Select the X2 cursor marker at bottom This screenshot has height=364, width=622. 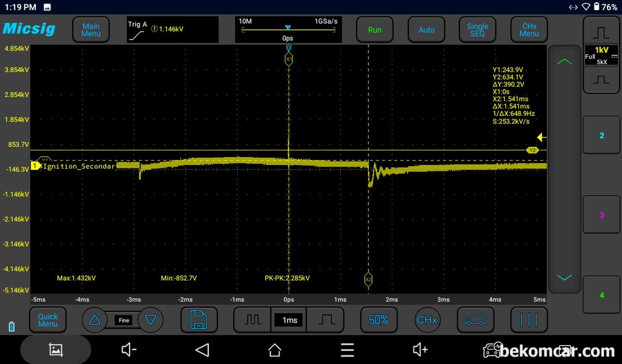coord(368,280)
